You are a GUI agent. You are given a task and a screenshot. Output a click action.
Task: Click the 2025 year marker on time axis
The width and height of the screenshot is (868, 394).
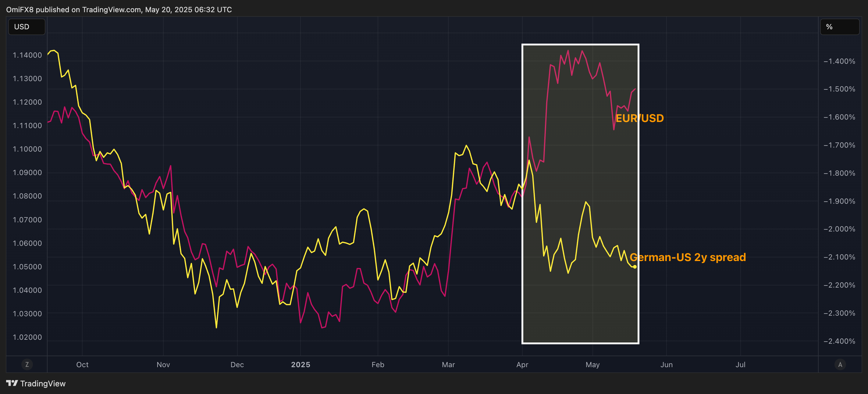(300, 365)
